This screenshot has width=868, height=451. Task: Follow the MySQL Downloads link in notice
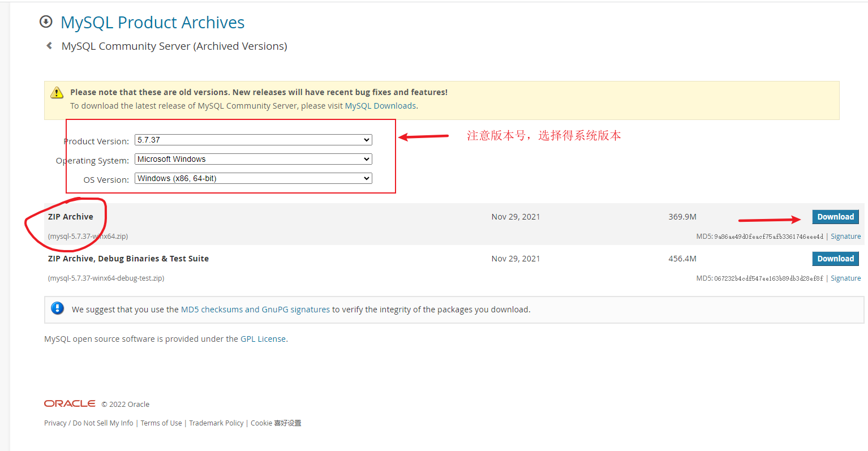pos(380,106)
